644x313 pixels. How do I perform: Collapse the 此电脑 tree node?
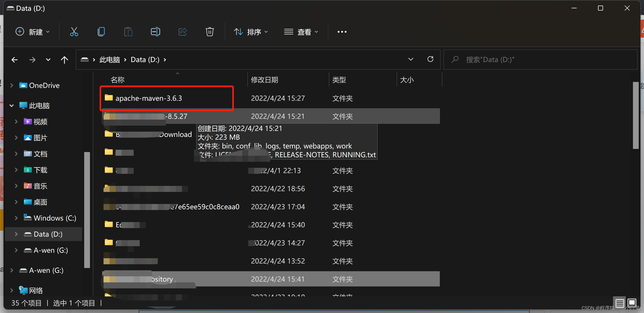point(12,106)
